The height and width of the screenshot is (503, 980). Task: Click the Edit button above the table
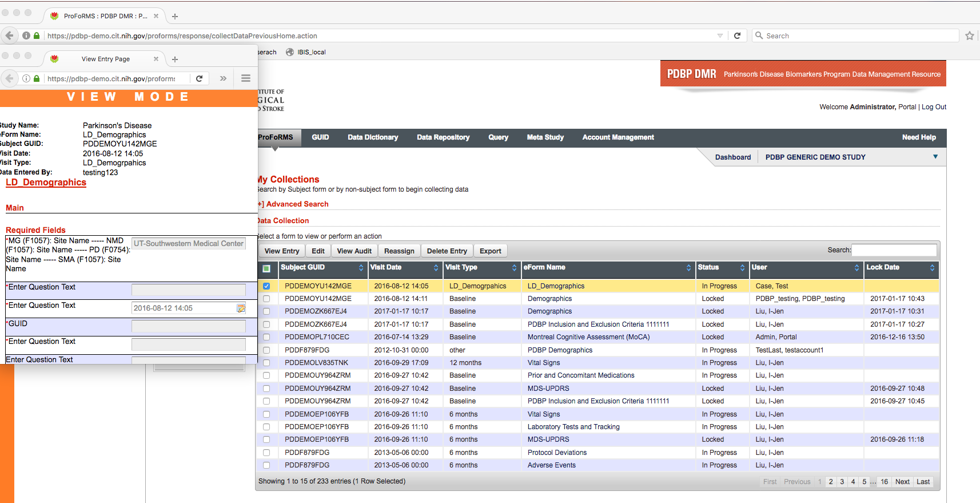[x=318, y=251]
